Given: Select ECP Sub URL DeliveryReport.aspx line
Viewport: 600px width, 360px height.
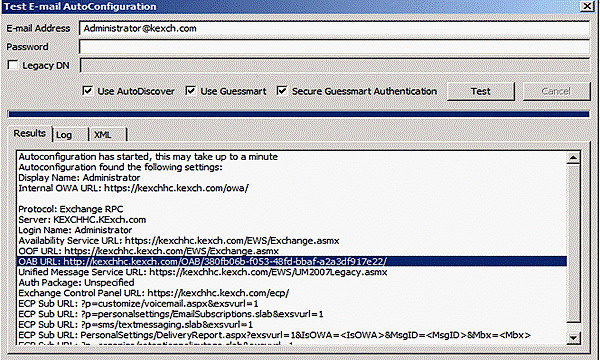Looking at the screenshot, I should point(274,335).
